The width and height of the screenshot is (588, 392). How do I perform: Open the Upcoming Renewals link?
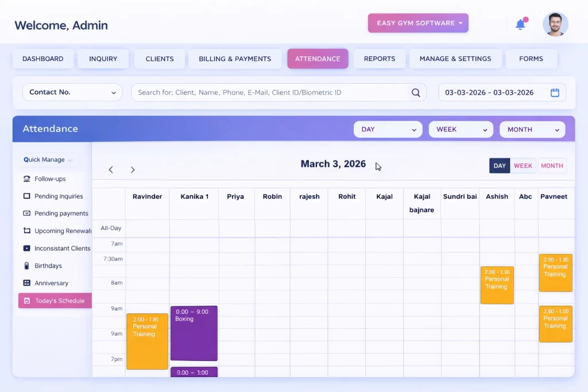click(63, 231)
